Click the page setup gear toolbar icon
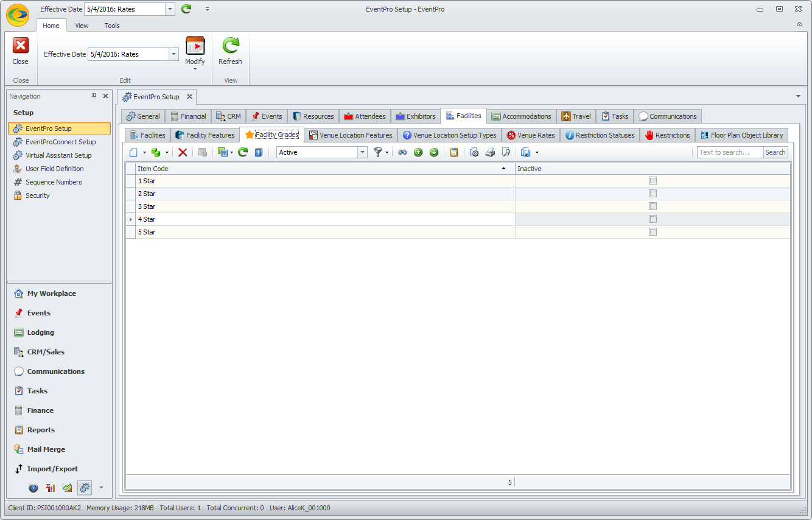 tap(474, 152)
